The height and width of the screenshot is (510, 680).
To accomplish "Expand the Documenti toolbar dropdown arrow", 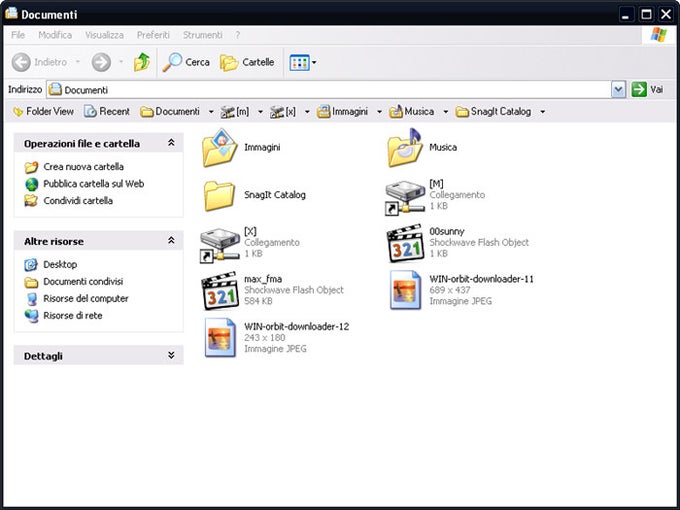I will 211,112.
